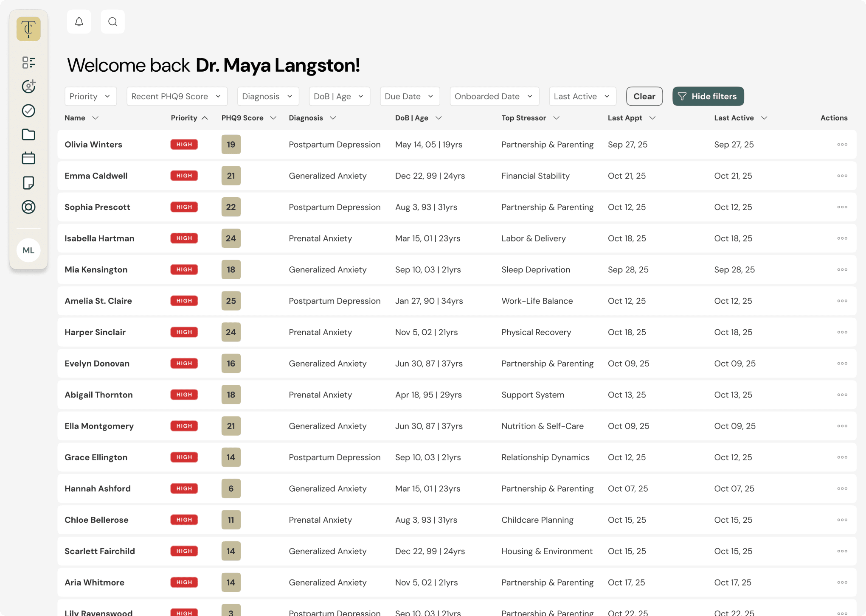This screenshot has width=866, height=616.
Task: Click the Clear filters button
Action: click(644, 96)
